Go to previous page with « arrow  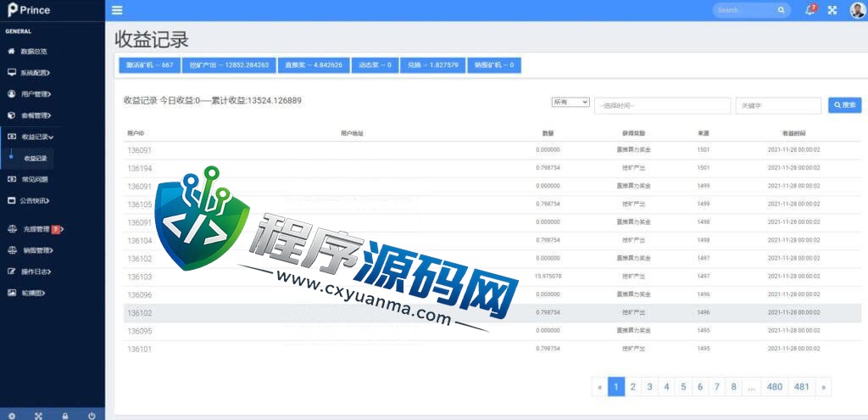[599, 387]
